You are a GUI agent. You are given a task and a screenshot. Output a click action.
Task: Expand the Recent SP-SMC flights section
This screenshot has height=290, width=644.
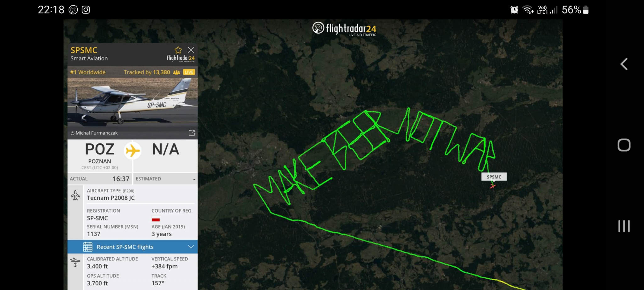click(132, 247)
